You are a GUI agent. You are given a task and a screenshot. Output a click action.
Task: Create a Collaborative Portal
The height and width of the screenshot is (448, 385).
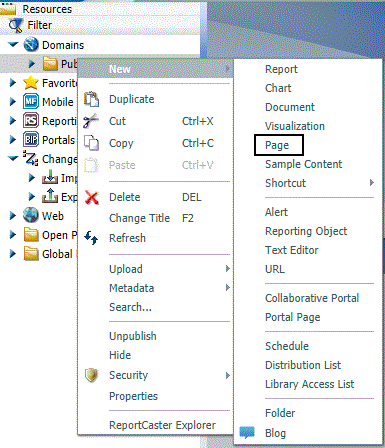tap(312, 298)
